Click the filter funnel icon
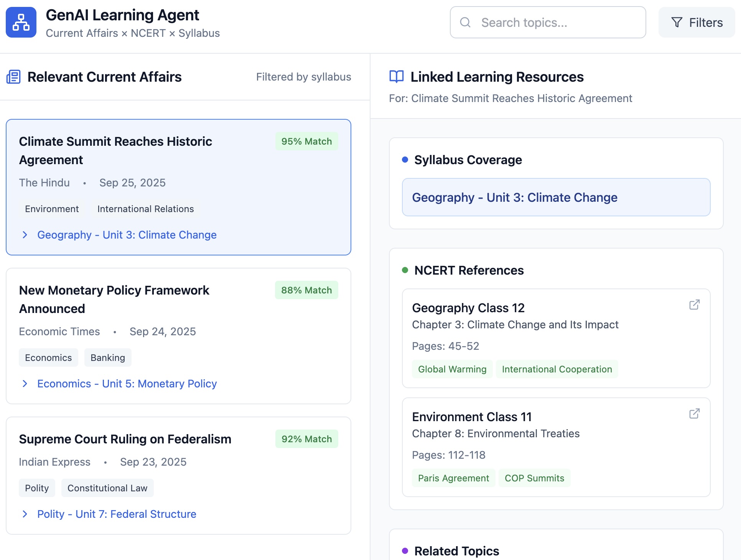 [677, 22]
